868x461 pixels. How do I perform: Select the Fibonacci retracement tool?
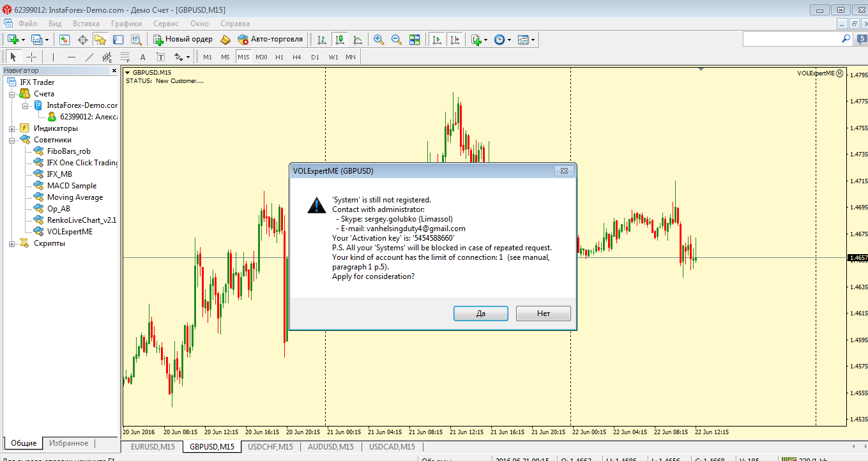point(125,57)
